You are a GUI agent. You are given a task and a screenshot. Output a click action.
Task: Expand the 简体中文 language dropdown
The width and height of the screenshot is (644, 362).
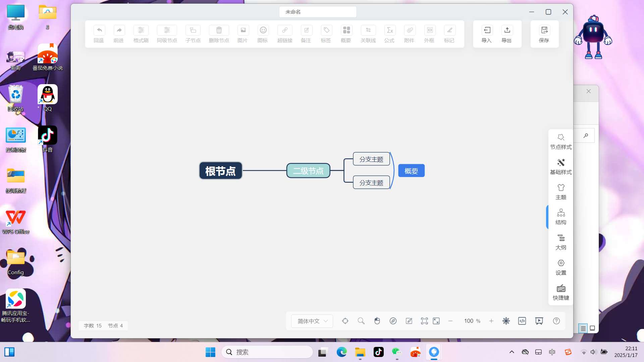point(312,321)
